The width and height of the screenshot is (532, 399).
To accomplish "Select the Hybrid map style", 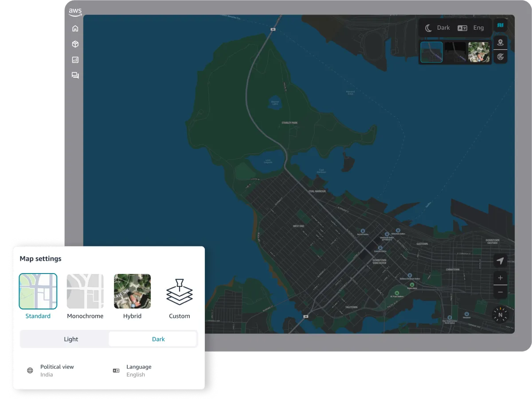I will [x=132, y=291].
